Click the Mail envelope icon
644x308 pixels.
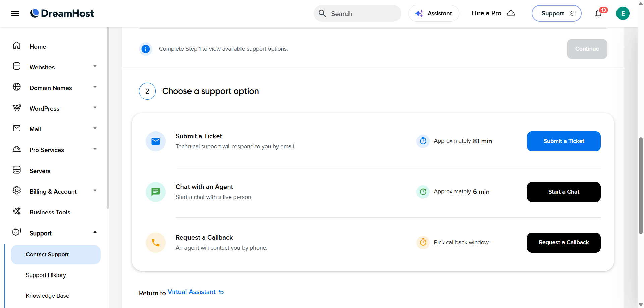[x=17, y=128]
